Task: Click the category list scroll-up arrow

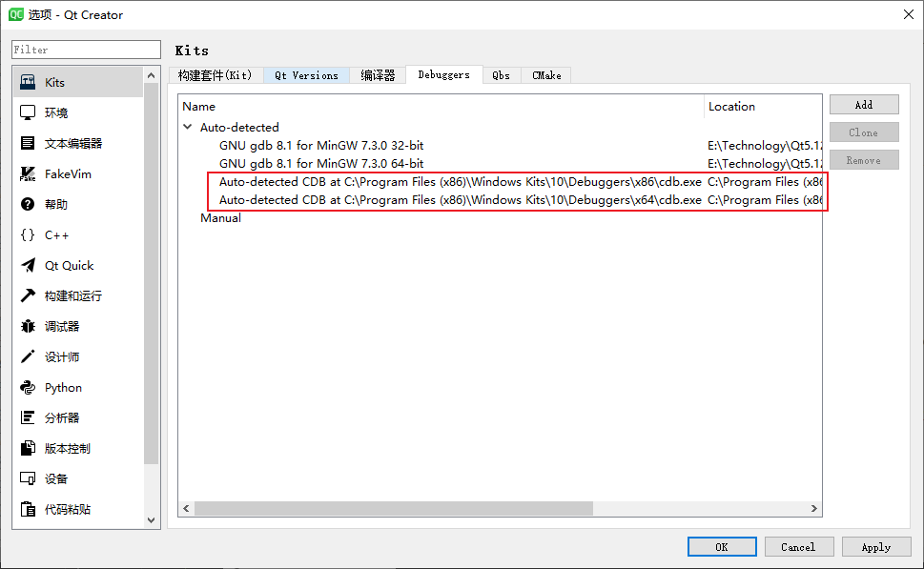Action: click(151, 75)
